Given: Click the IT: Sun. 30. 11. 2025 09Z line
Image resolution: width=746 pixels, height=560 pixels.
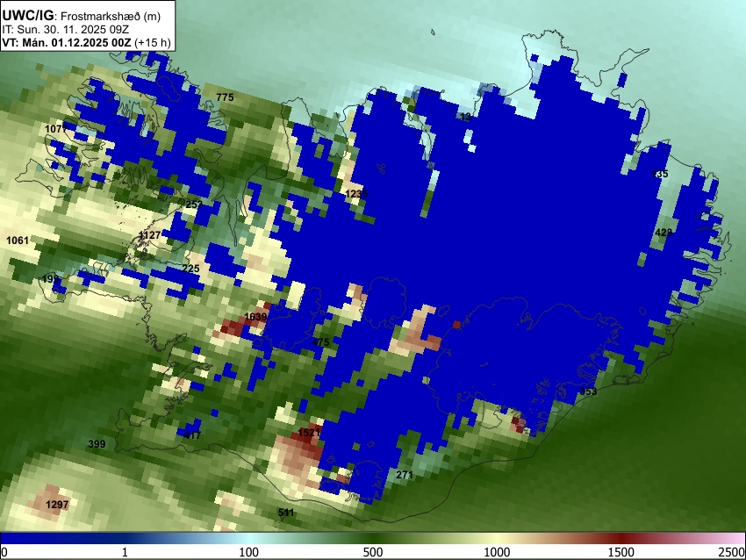Looking at the screenshot, I should (x=66, y=30).
